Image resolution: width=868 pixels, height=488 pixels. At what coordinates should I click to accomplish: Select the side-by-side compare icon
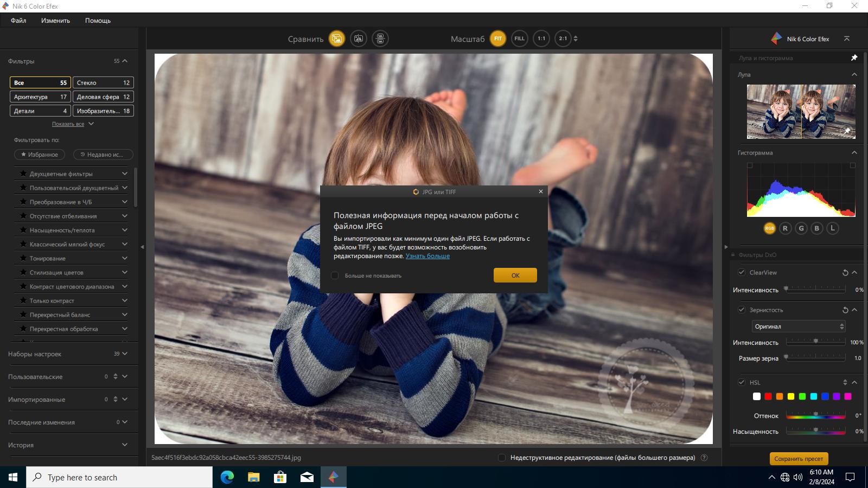click(380, 38)
